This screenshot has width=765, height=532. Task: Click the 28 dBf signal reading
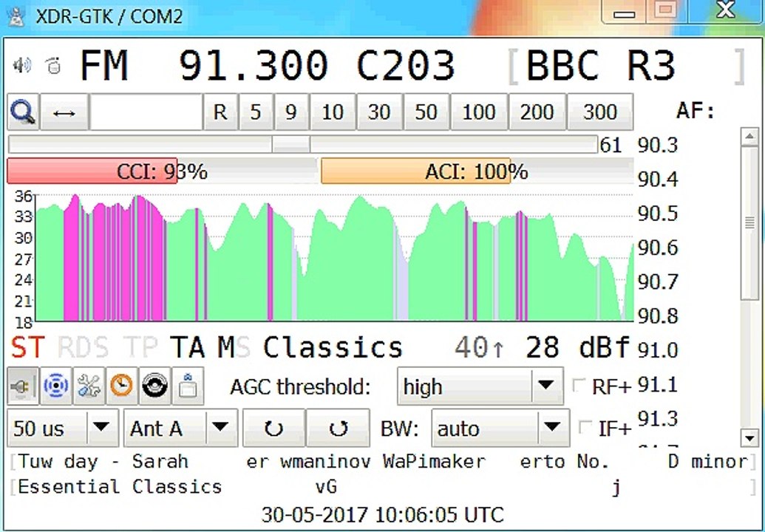(x=578, y=348)
